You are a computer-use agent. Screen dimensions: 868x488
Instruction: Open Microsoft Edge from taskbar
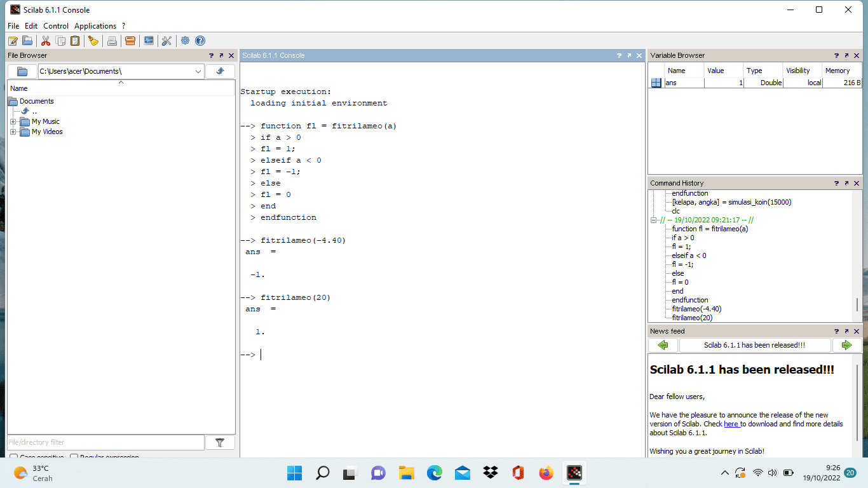tap(434, 473)
